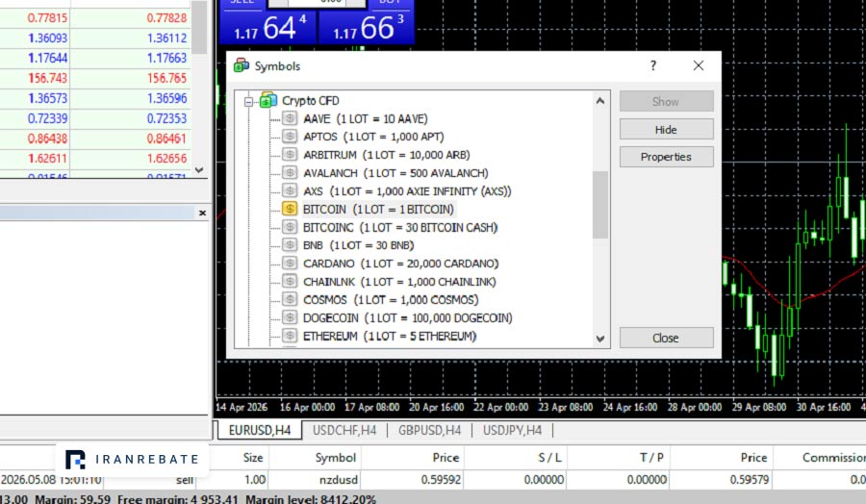Viewport: 866px width, 504px height.
Task: Open symbol Properties
Action: pyautogui.click(x=666, y=157)
